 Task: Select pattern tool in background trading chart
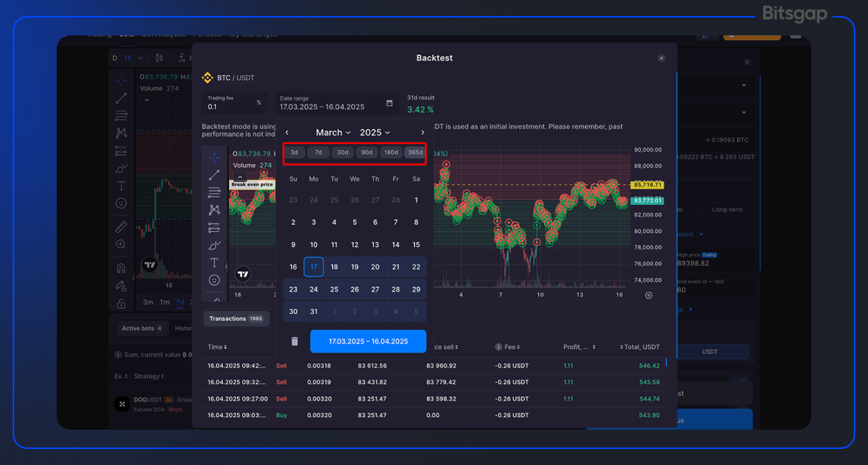121,133
